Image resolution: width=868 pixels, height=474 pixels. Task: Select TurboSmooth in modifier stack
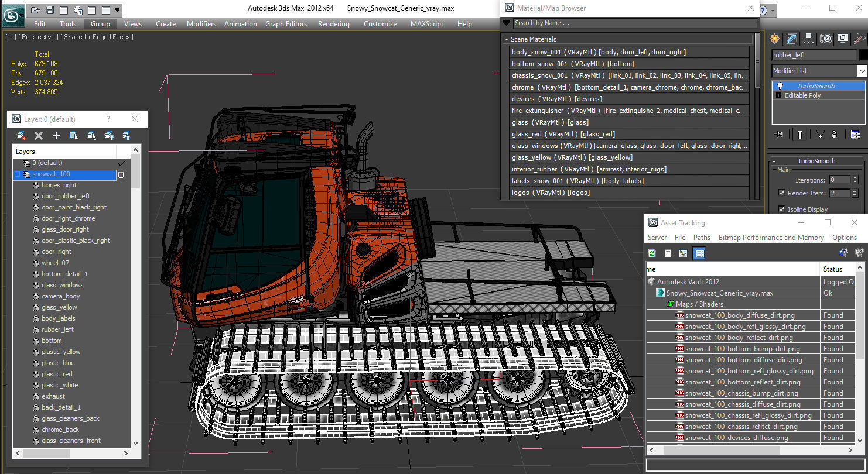[819, 85]
